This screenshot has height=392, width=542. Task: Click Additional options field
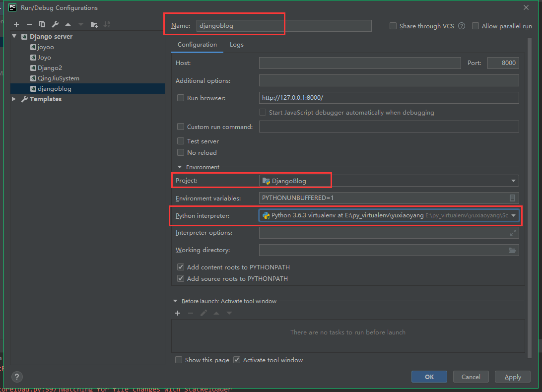pyautogui.click(x=389, y=80)
